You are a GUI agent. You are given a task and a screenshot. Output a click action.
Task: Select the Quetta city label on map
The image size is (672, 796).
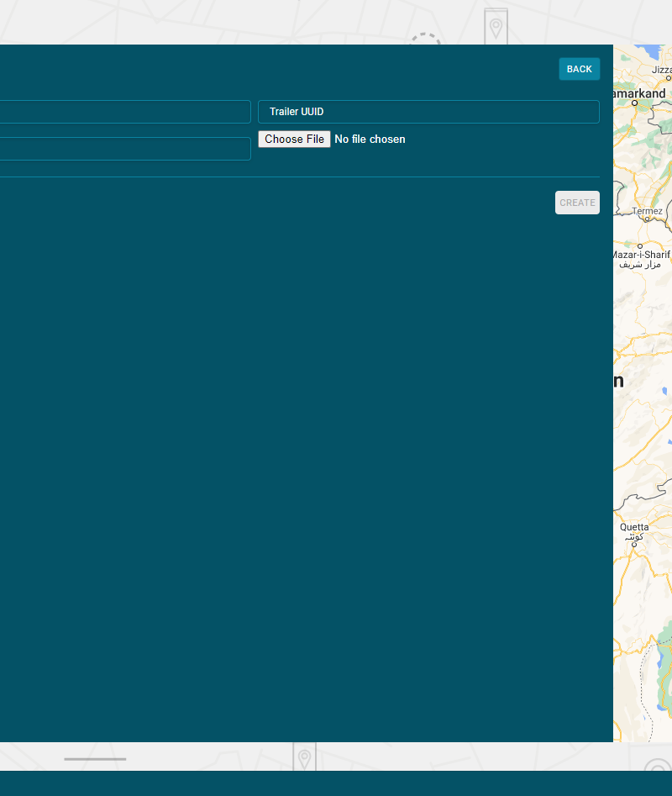click(634, 527)
